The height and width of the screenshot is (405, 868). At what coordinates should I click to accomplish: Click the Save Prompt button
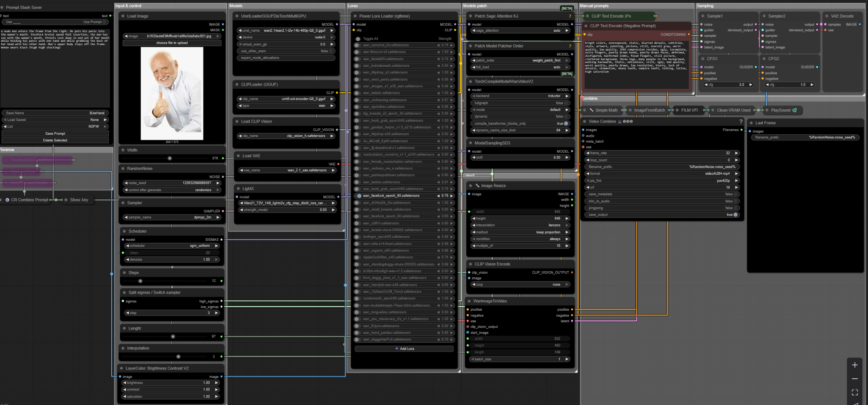(x=55, y=133)
